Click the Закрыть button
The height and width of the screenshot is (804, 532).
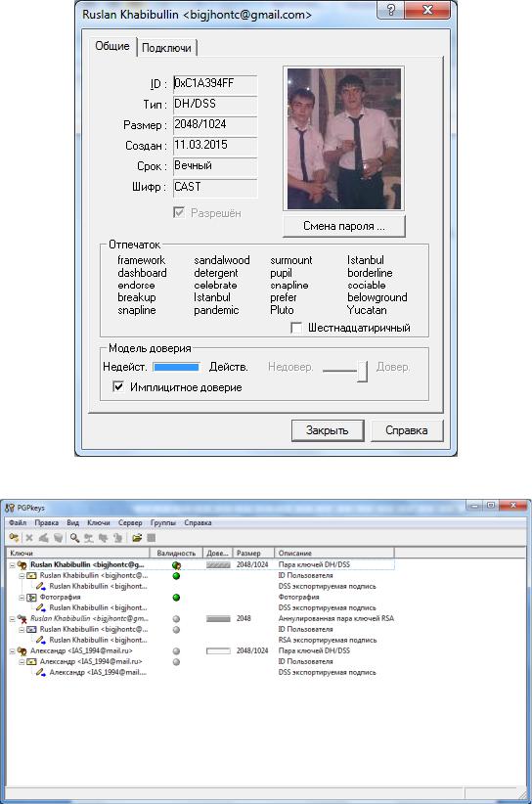[328, 430]
